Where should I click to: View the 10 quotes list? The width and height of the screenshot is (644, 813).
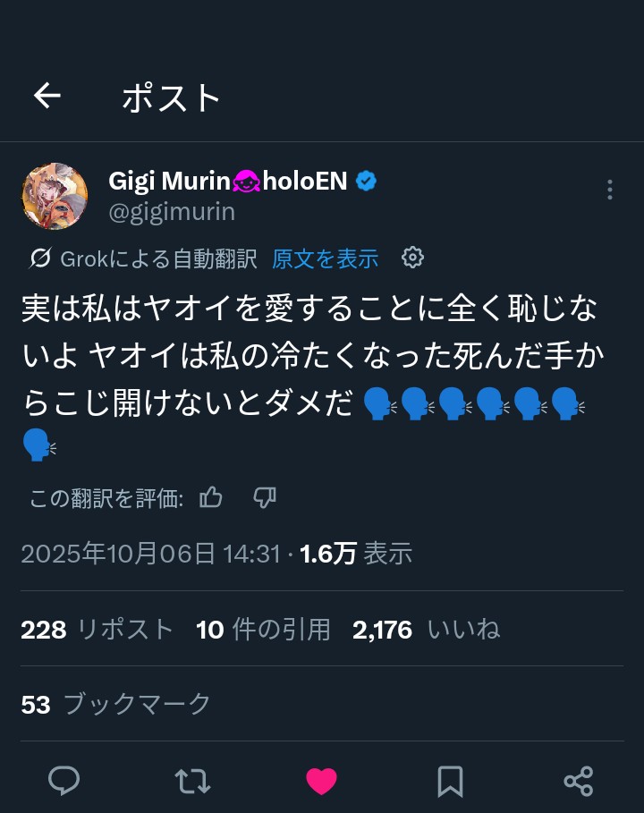click(x=263, y=630)
